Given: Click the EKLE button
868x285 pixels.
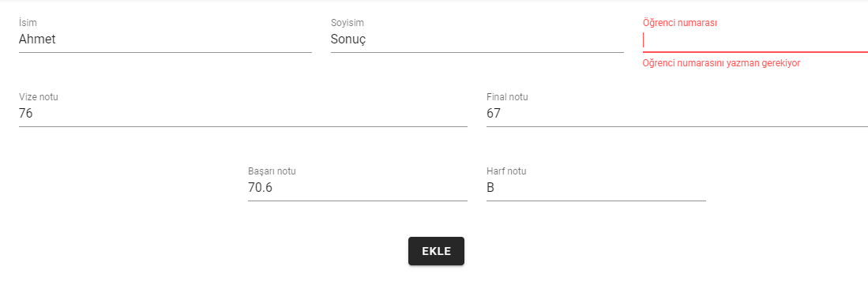Looking at the screenshot, I should pos(436,251).
